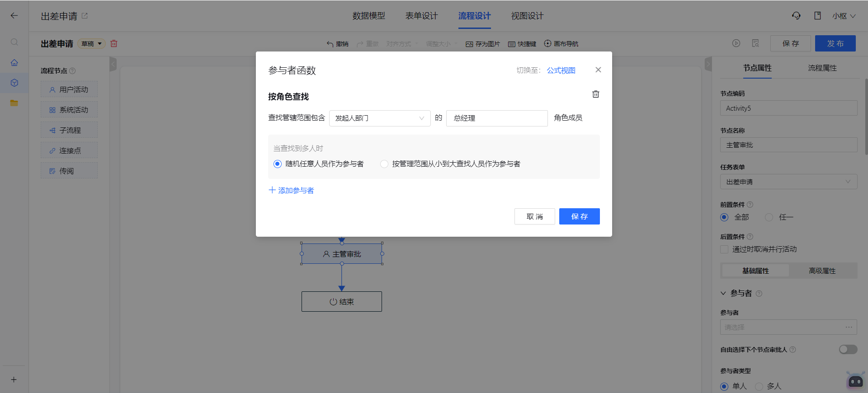Click the 节点名称 主管审批 field
This screenshot has width=868, height=393.
[x=788, y=145]
